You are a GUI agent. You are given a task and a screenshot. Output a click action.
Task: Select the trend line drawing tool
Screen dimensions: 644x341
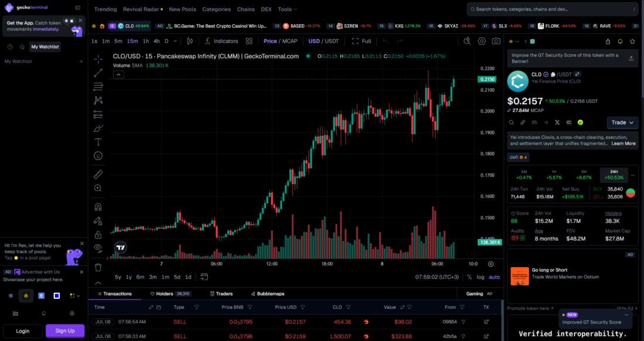98,73
